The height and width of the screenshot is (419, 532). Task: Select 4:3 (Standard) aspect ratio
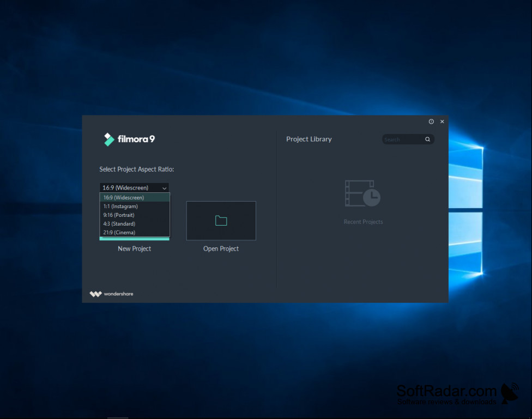coord(135,224)
